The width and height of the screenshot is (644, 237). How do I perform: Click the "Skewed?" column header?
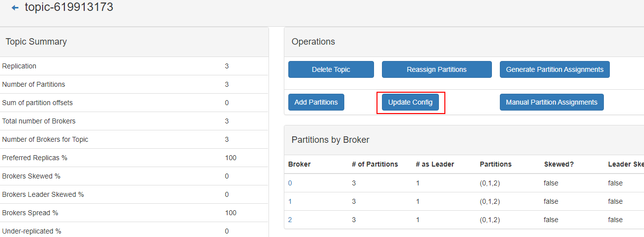point(558,164)
